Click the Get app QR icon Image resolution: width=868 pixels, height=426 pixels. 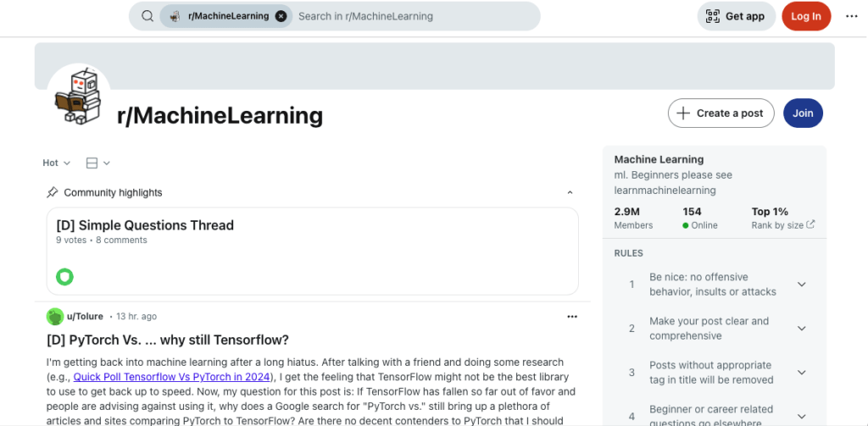[713, 16]
